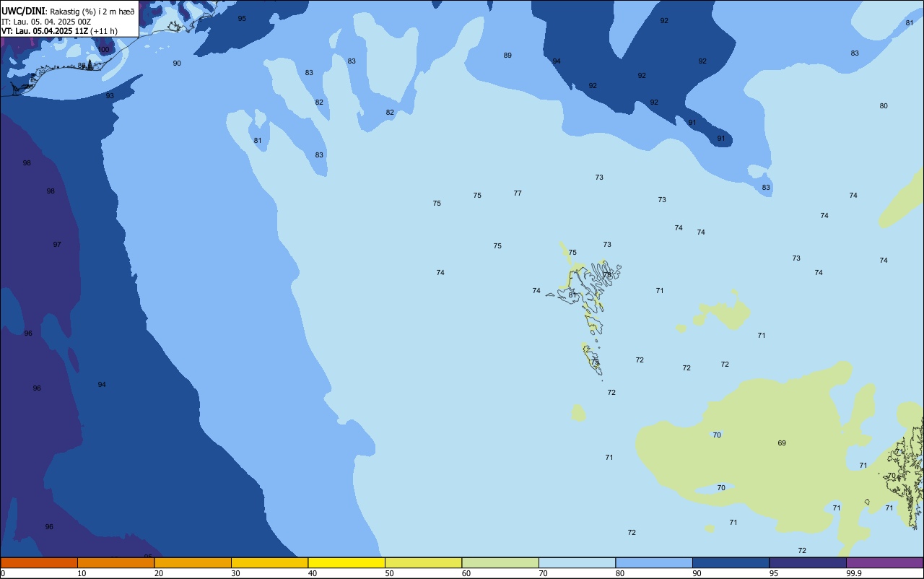
Task: Click the orange-red 0–10 legend swatch
Action: point(39,562)
